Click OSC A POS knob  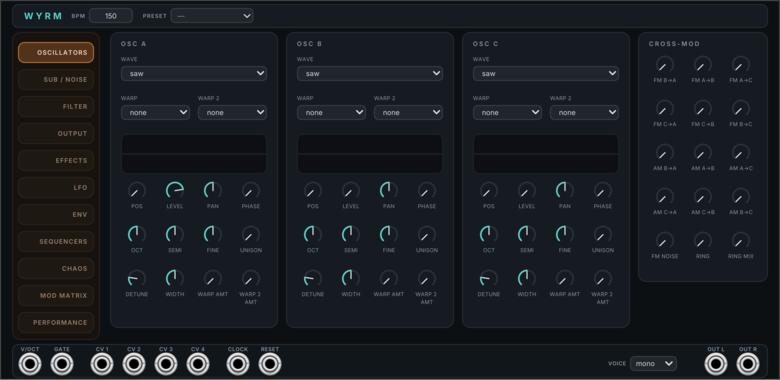tap(137, 190)
